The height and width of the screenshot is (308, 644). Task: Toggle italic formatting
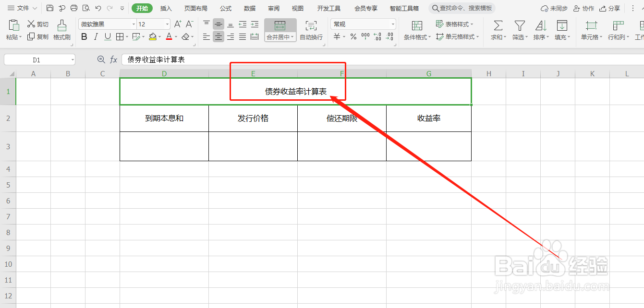pos(95,36)
